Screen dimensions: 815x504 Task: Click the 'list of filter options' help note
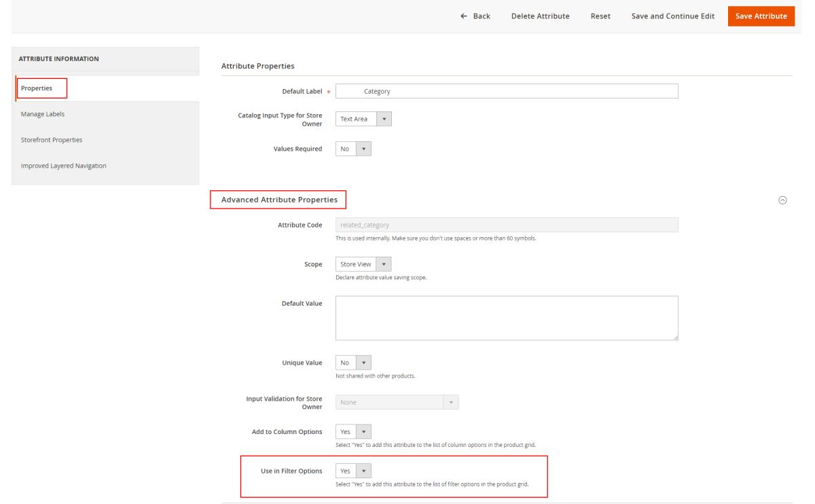pos(432,484)
